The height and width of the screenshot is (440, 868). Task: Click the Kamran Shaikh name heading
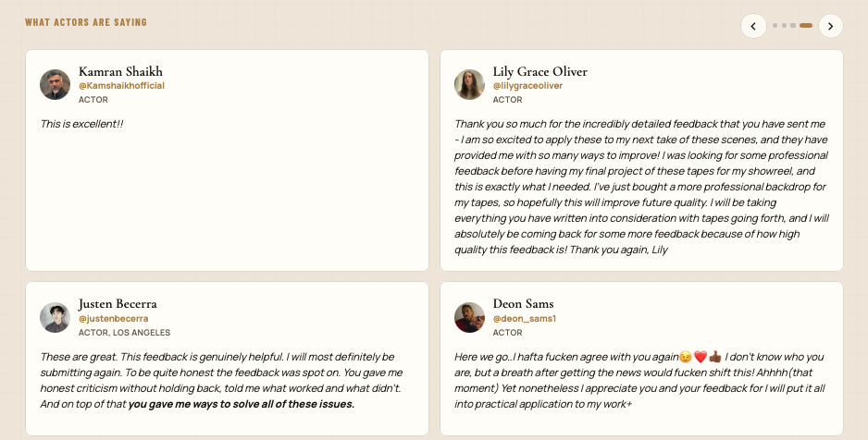pos(120,71)
